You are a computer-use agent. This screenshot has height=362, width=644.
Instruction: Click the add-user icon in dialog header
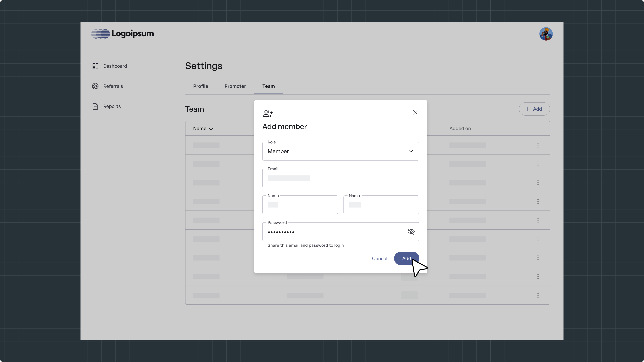tap(267, 114)
